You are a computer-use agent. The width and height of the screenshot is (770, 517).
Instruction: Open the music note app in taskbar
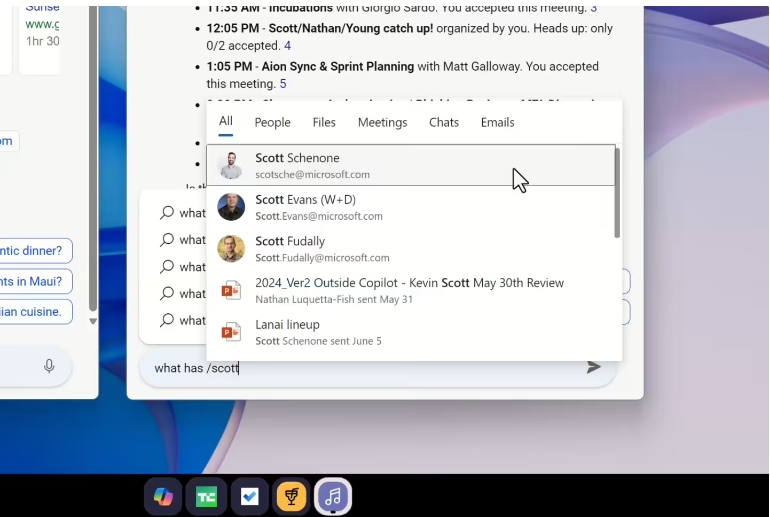coord(333,497)
